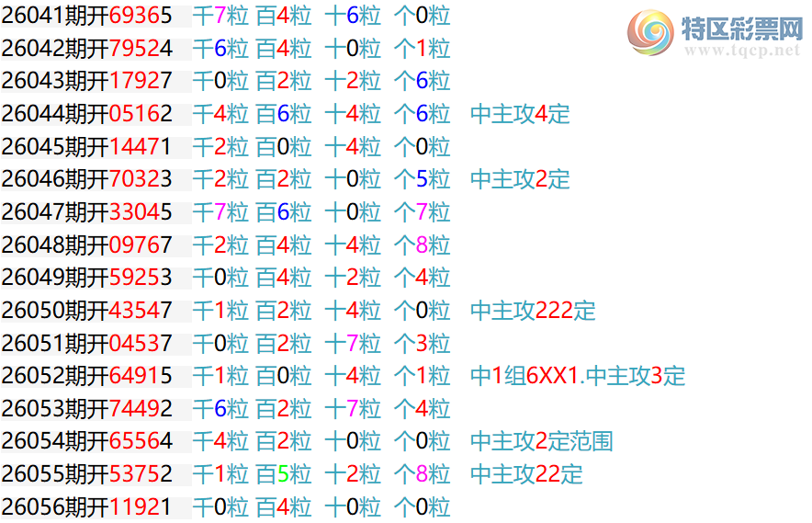
Task: Click 十7粒 in the 26053 row
Action: coord(353,408)
